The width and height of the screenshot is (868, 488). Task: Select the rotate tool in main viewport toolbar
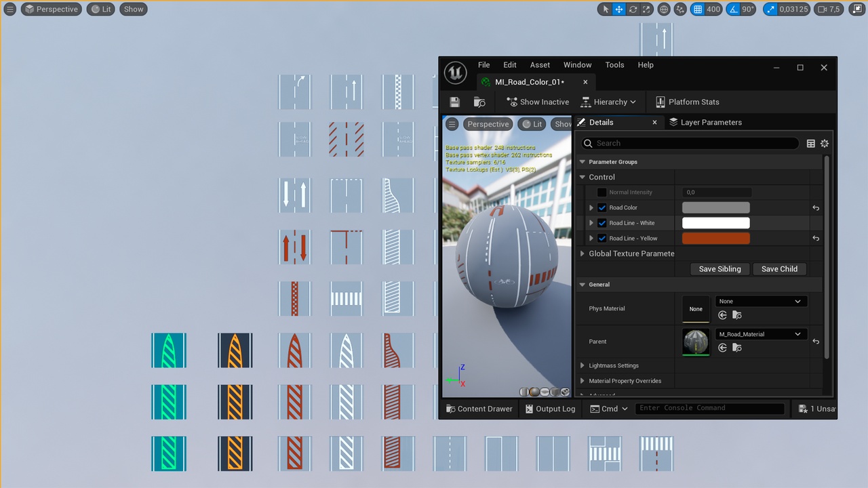633,9
